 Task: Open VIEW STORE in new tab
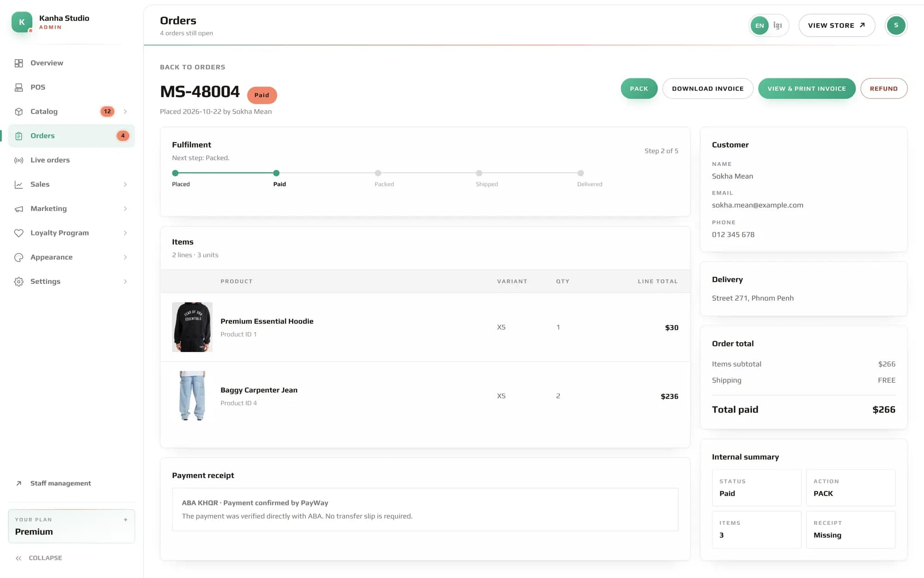point(837,25)
